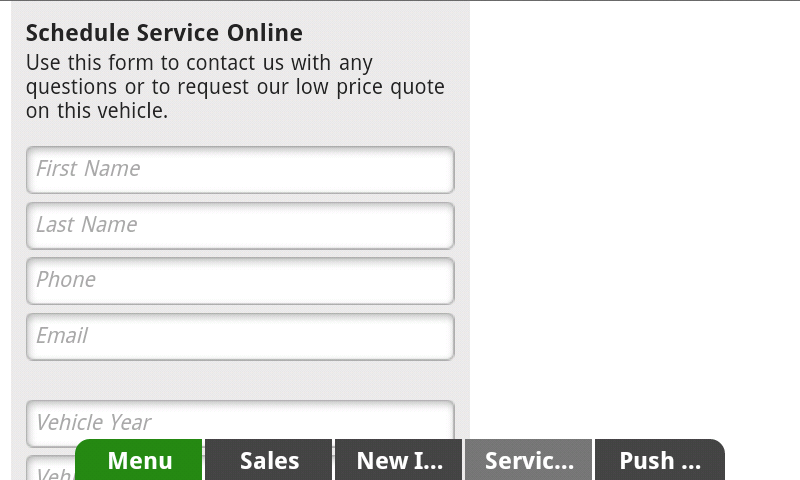Screen dimensions: 800x480
Task: Select the highlighted Servic... tab
Action: click(529, 460)
